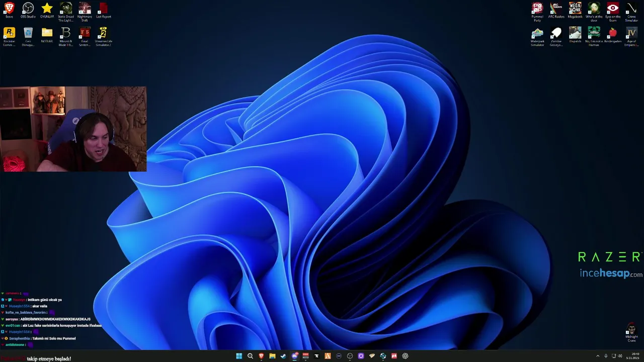Open the Pummel Party shortcut
This screenshot has height=362, width=644.
pos(537,12)
